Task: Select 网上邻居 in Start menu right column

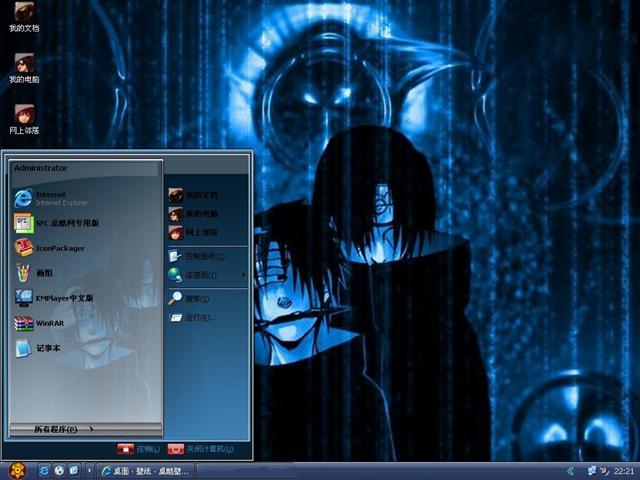Action: click(x=193, y=233)
